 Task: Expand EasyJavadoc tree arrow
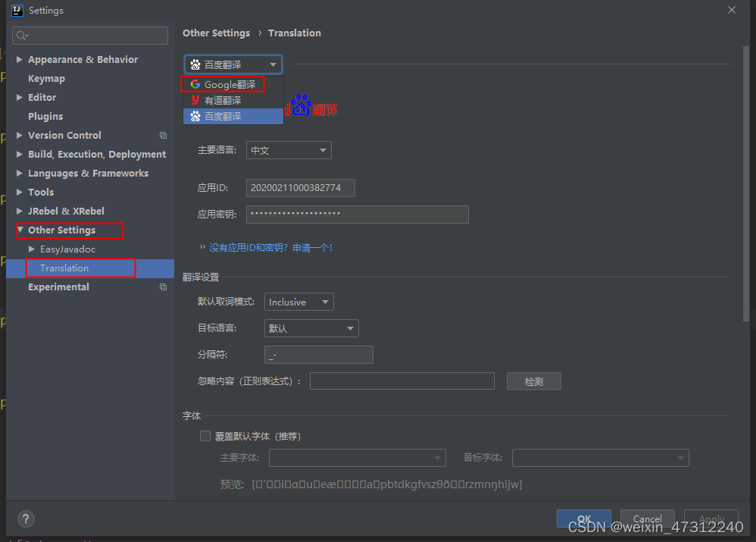coord(32,249)
